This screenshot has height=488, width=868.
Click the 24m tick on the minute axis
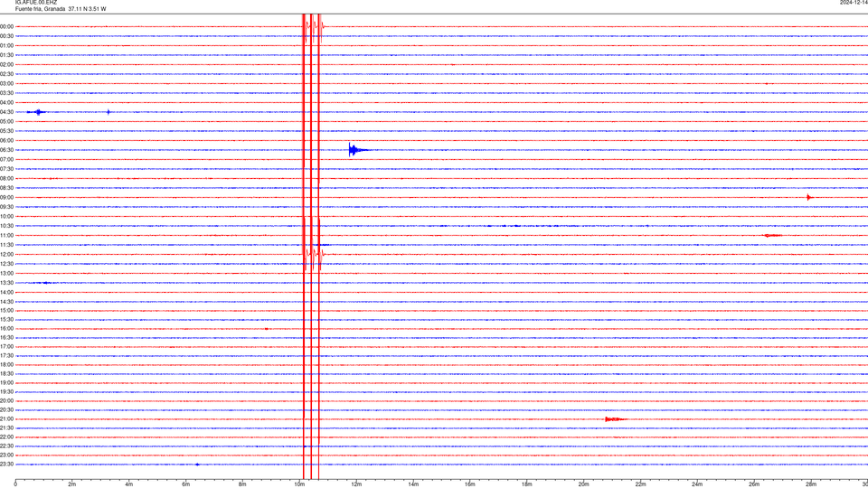[x=697, y=484]
